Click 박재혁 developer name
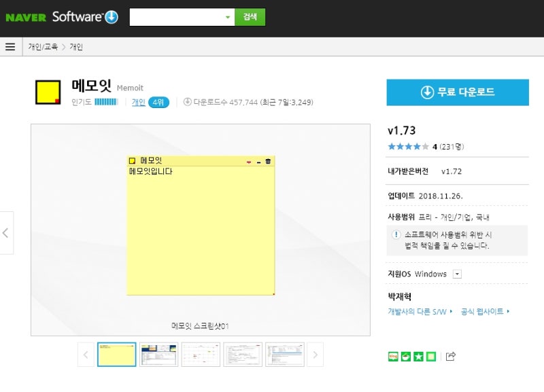 [x=400, y=297]
